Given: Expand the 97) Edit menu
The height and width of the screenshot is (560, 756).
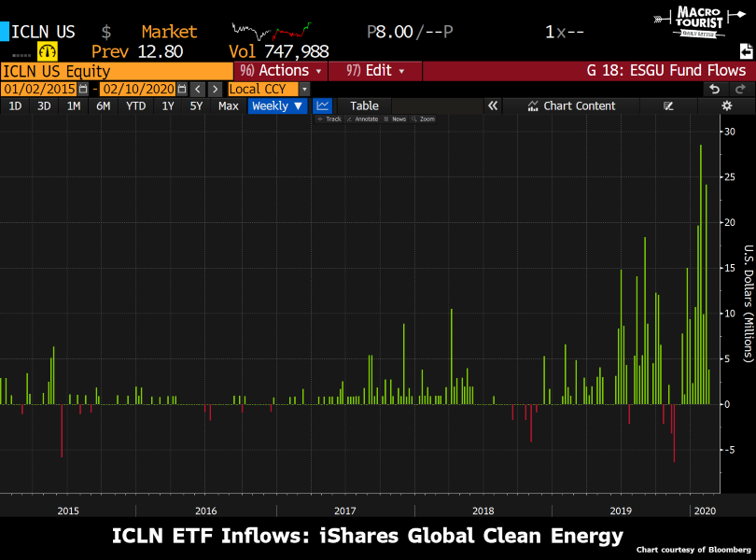Looking at the screenshot, I should point(375,70).
